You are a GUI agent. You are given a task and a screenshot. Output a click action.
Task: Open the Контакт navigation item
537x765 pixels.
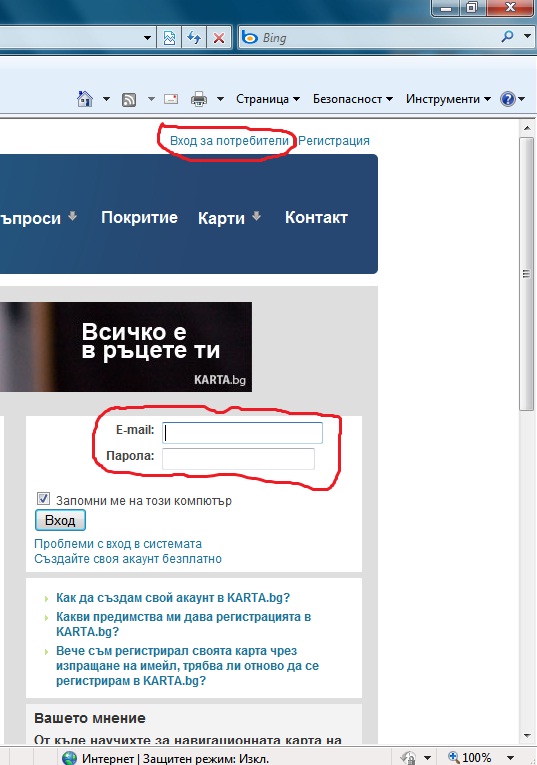coord(316,217)
